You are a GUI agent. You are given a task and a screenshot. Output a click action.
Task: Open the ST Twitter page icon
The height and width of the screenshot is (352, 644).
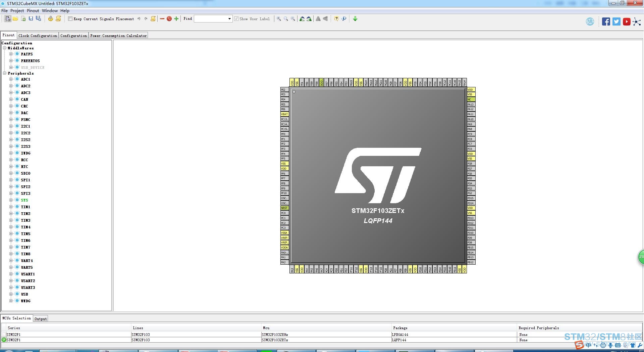616,22
